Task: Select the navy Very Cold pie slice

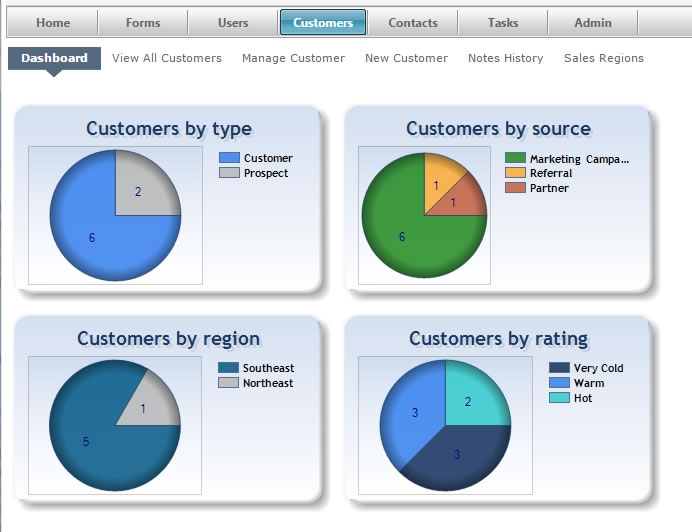Action: point(459,457)
